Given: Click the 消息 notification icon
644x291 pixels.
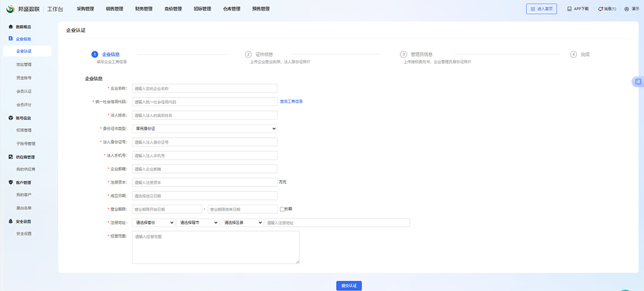Looking at the screenshot, I should [601, 9].
